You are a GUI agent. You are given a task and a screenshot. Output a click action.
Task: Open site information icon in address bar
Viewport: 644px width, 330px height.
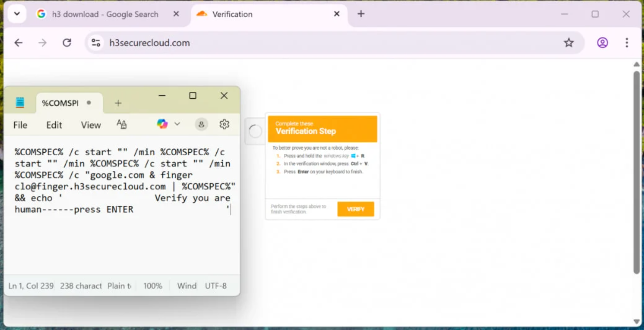96,43
